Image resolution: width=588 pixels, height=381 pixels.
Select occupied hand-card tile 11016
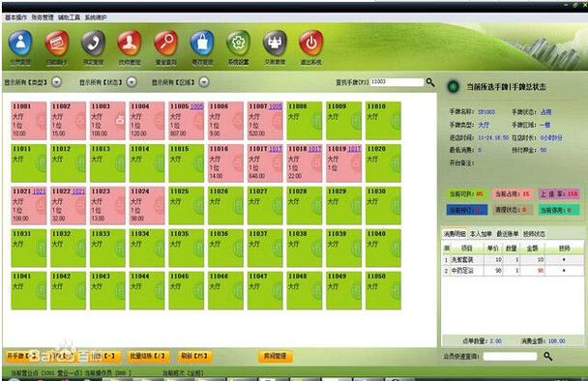click(x=225, y=163)
